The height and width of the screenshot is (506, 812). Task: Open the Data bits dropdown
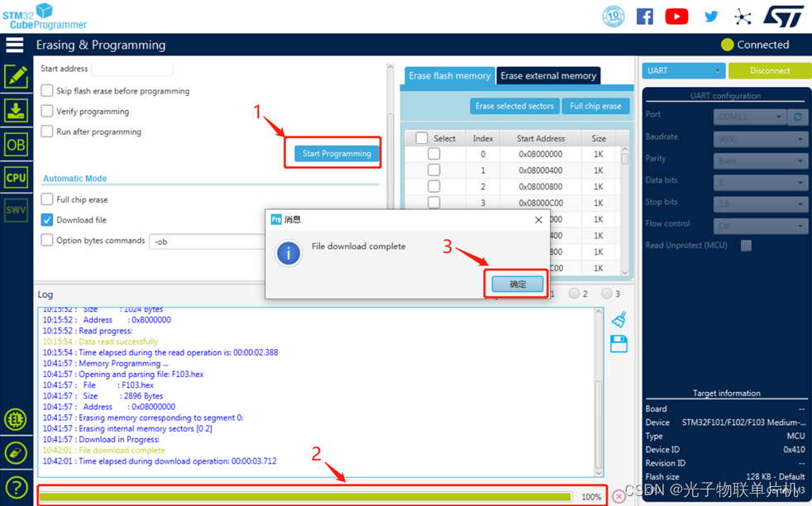[760, 182]
